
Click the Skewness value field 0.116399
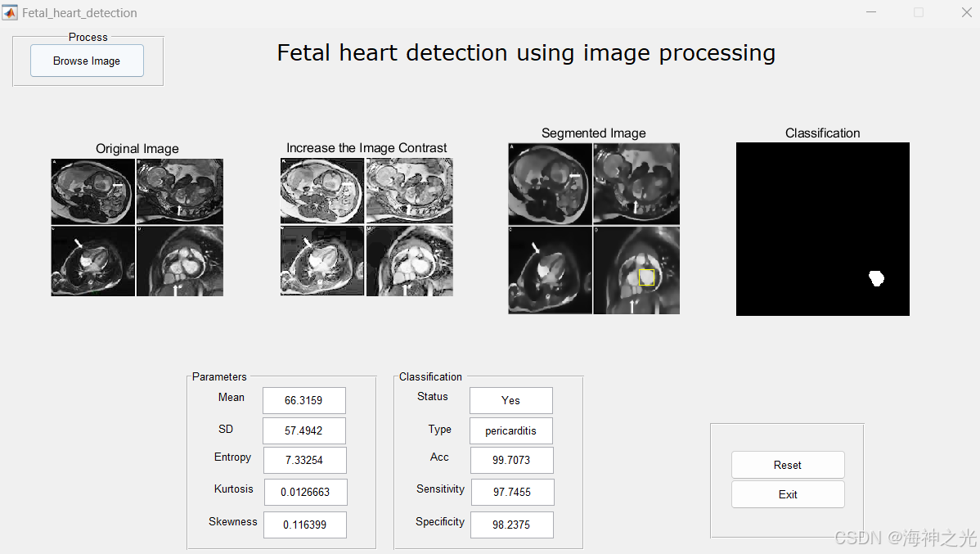[x=304, y=525]
